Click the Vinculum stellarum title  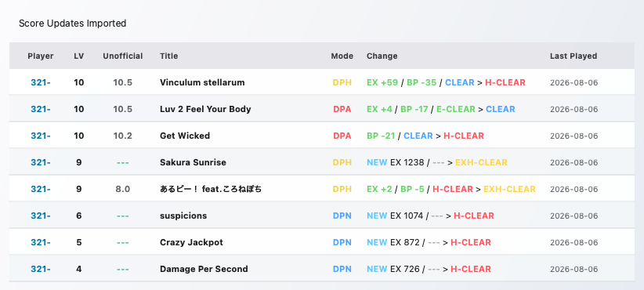(202, 82)
